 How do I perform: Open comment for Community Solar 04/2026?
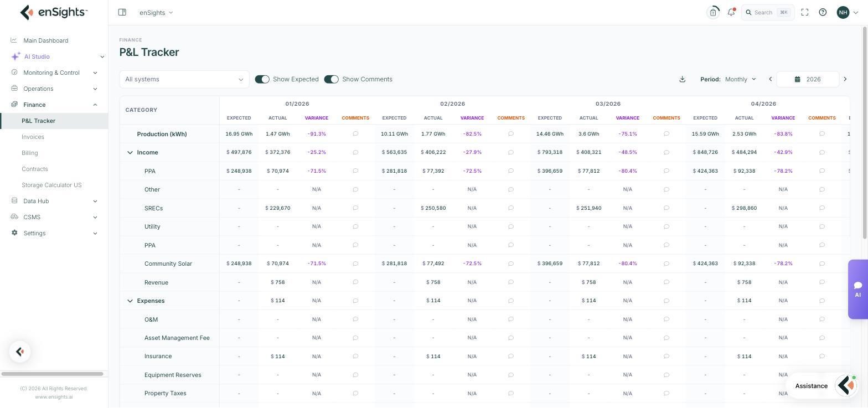(x=822, y=264)
